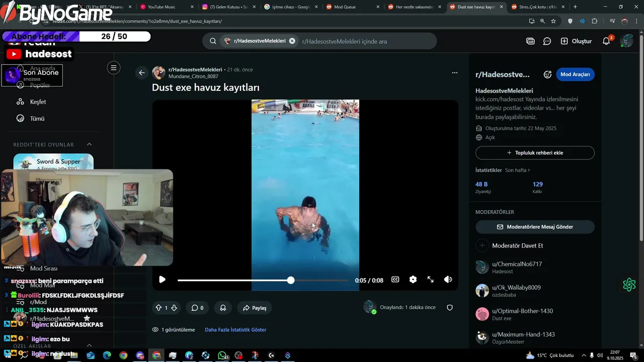Open Chrome extensions puzzle icon

click(x=595, y=21)
